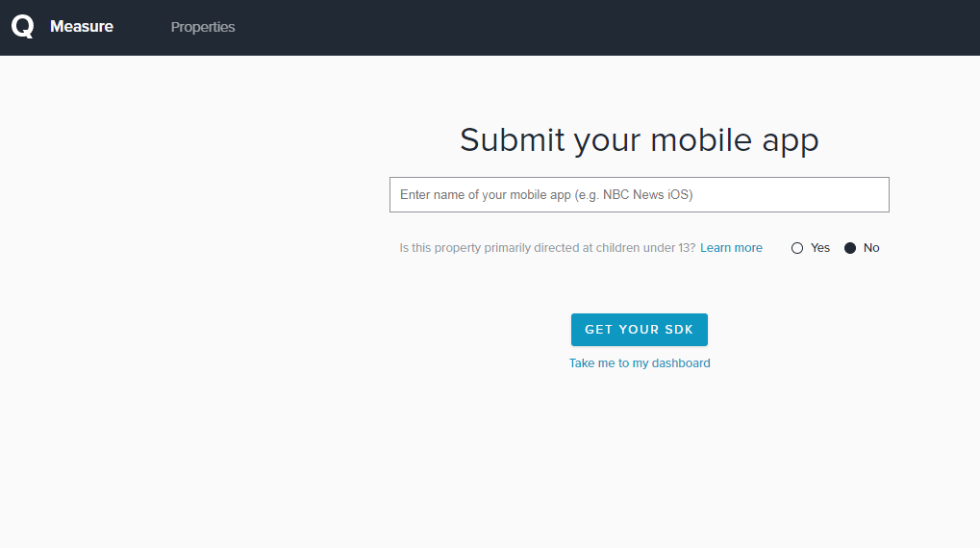Screen dimensions: 980x548
Task: Click the Submit your mobile app heading
Action: click(639, 140)
